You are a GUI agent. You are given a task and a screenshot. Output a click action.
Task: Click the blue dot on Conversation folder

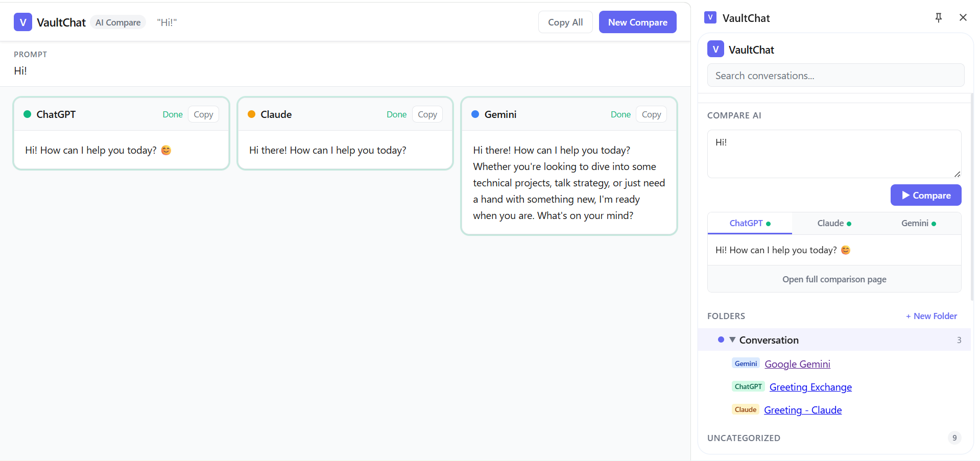tap(721, 339)
